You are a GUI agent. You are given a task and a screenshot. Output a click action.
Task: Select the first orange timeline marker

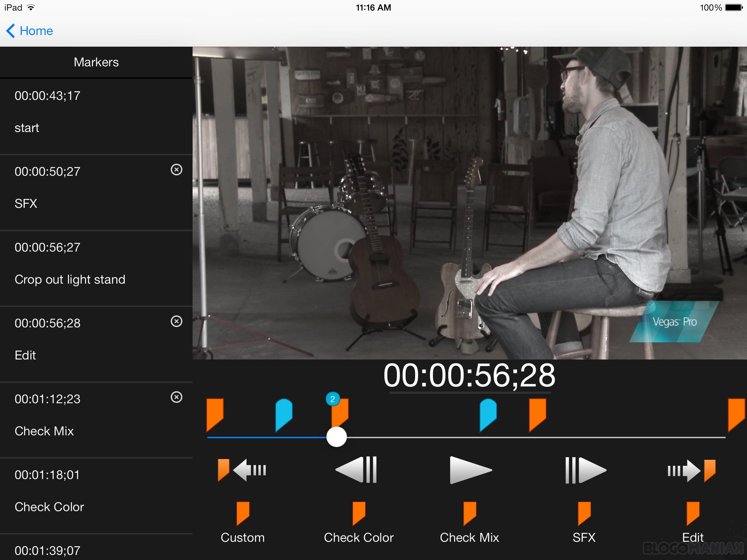tap(215, 415)
